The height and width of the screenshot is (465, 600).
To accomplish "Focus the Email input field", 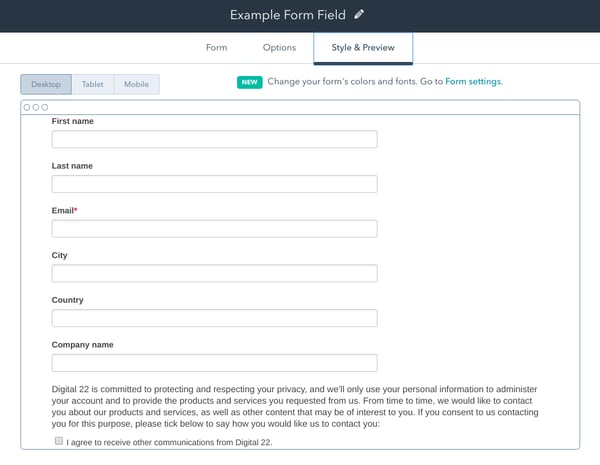I will [214, 229].
